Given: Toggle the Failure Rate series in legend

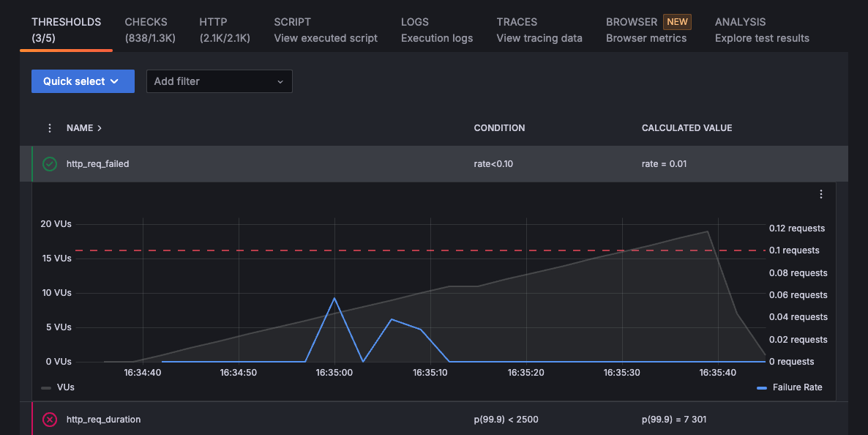Looking at the screenshot, I should click(796, 387).
